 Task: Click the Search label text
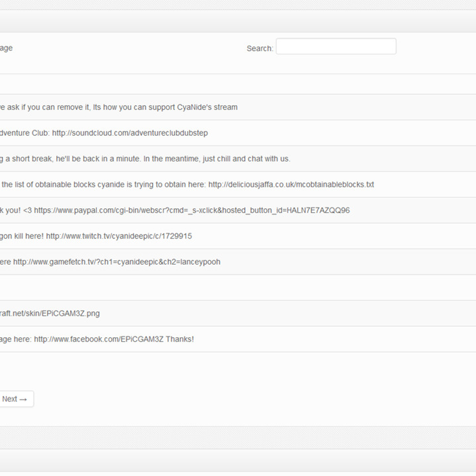point(260,48)
